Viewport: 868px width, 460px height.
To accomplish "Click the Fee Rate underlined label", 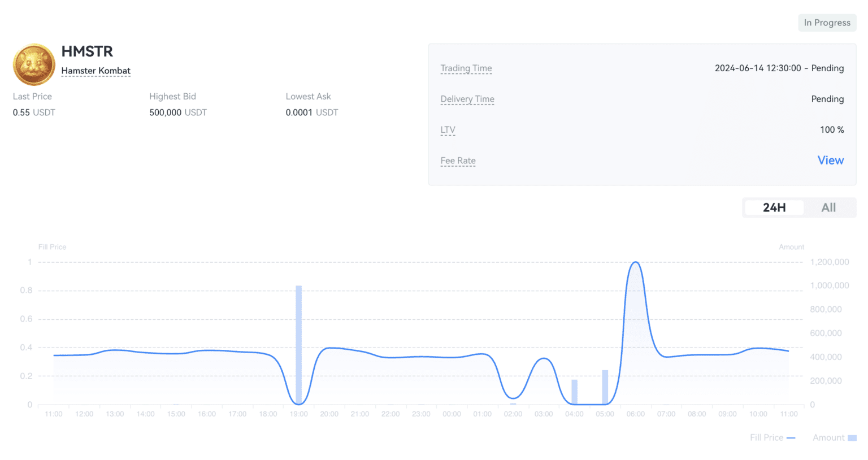I will click(x=458, y=160).
